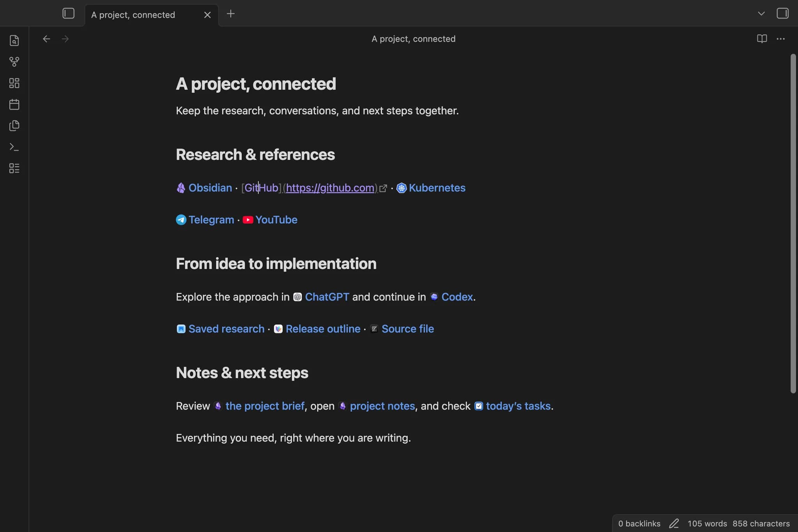This screenshot has width=798, height=532.
Task: Click the 'From idea to implementation' heading
Action: coord(276,264)
